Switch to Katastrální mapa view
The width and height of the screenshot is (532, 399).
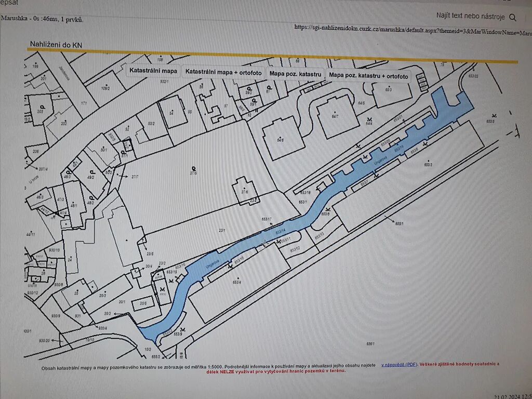click(x=153, y=71)
